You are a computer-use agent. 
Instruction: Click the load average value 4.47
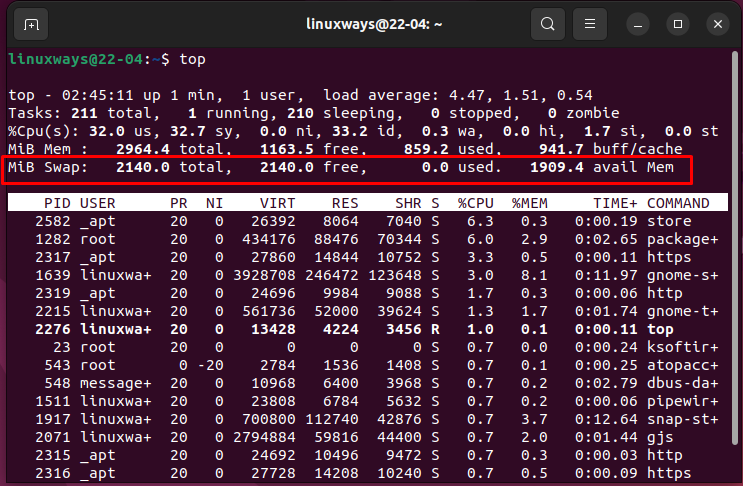click(x=467, y=95)
